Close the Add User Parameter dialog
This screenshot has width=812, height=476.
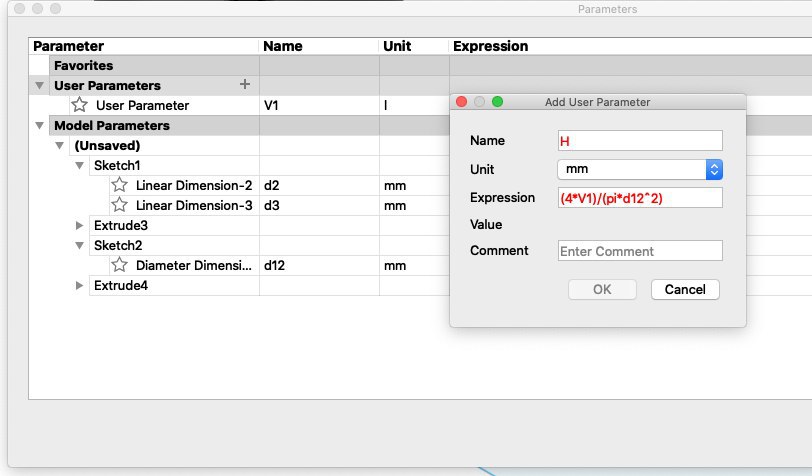[461, 102]
